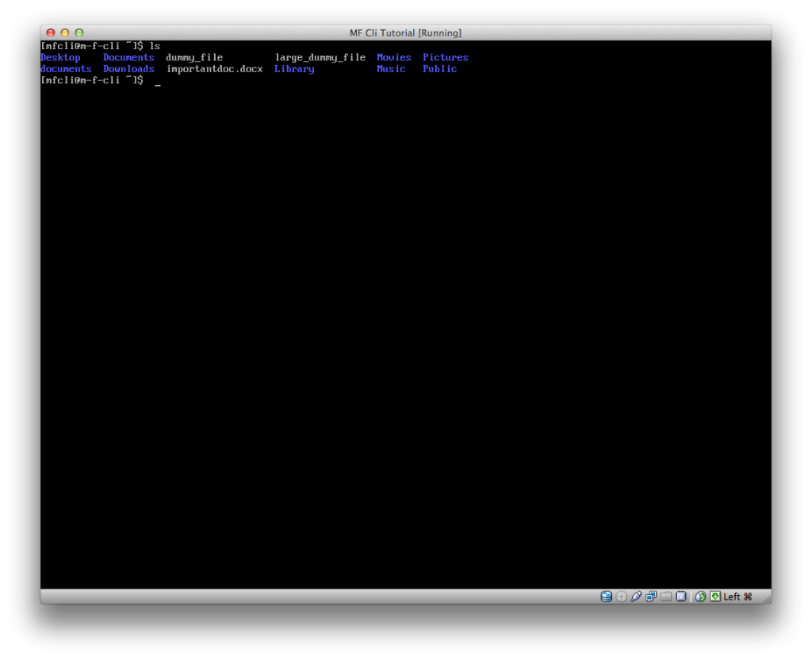
Task: Click the typed ls command
Action: [155, 46]
